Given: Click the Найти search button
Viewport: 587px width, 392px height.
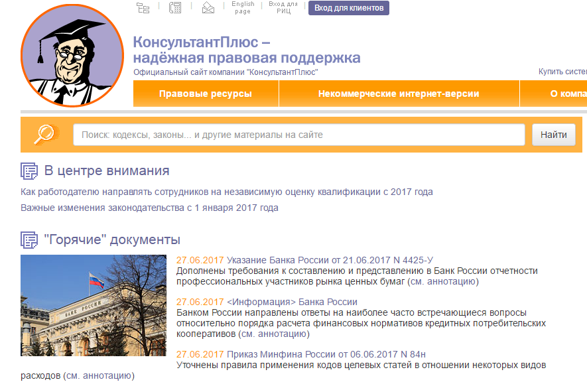Looking at the screenshot, I should point(554,135).
